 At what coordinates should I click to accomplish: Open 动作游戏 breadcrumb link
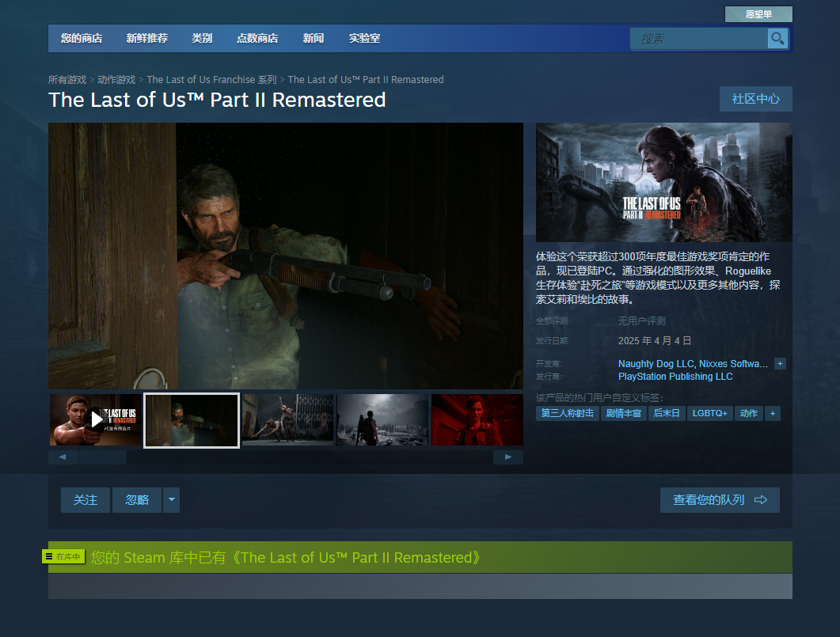pos(116,80)
